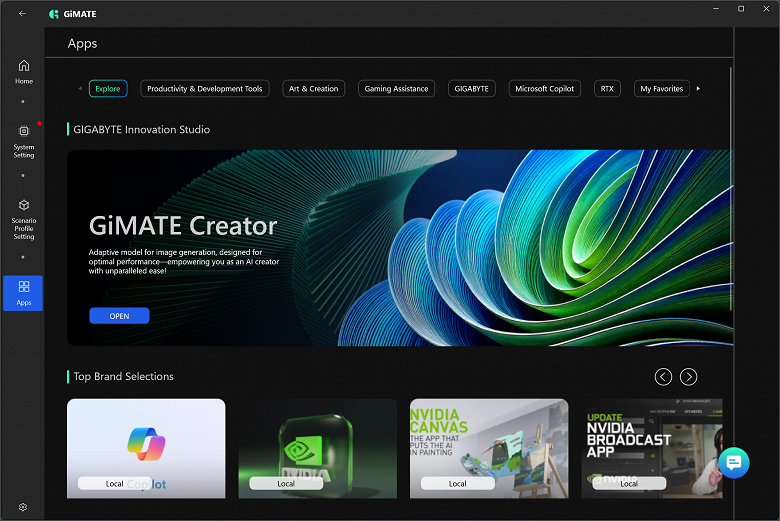Switch to GIGABYTE tab
The image size is (780, 521).
coord(471,89)
